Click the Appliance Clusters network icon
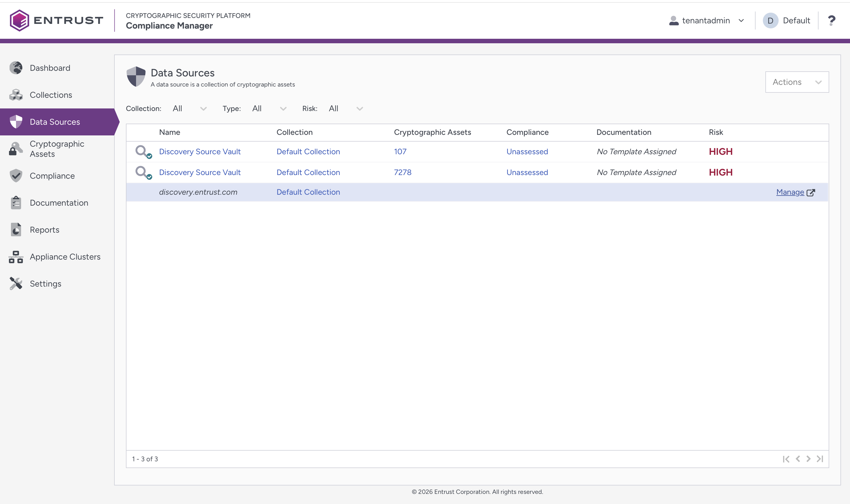 pos(16,257)
